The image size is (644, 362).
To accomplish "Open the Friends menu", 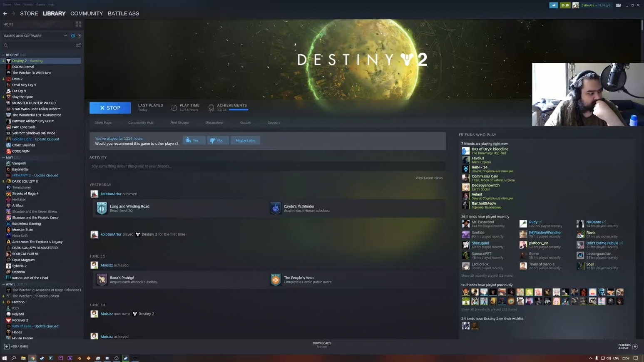I will (28, 5).
